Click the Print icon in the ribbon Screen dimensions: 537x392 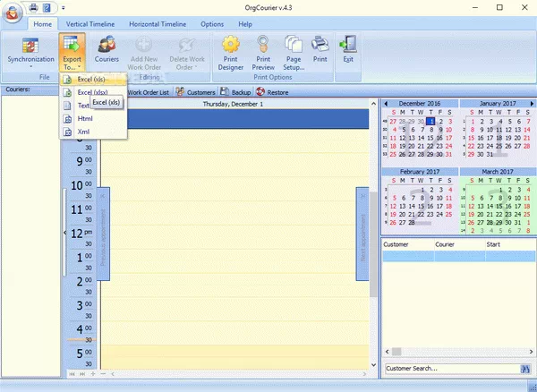coord(320,50)
